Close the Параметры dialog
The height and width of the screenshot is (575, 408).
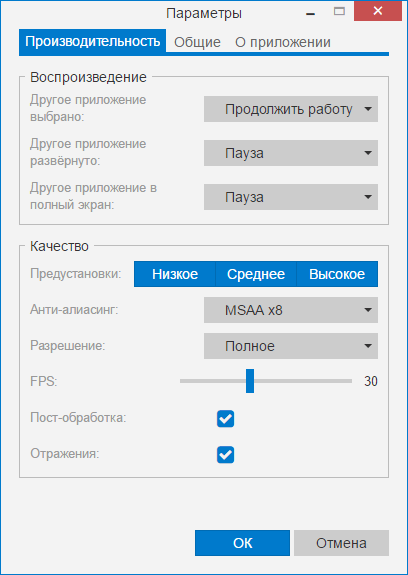click(x=378, y=11)
